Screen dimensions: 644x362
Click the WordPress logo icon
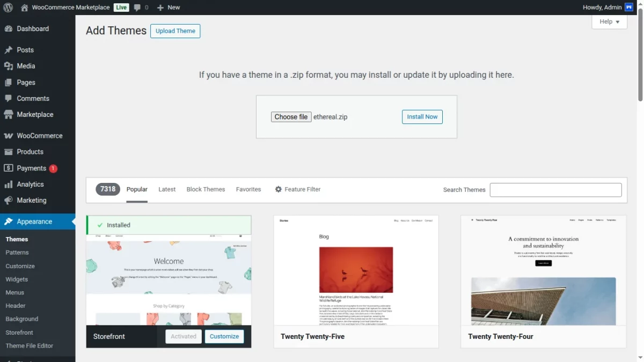point(8,8)
